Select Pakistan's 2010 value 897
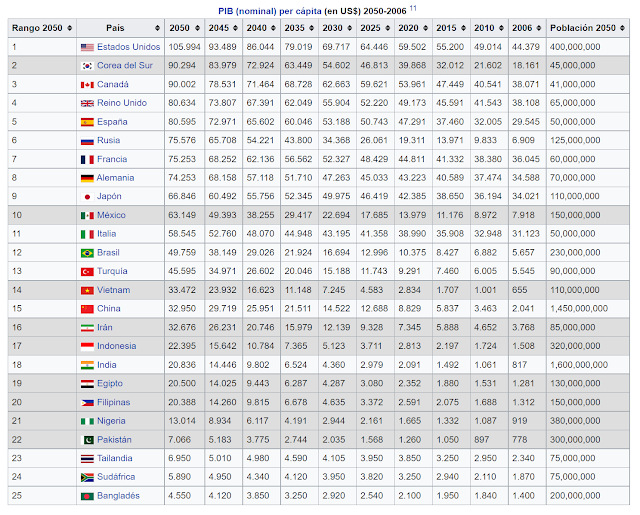 pyautogui.click(x=489, y=440)
